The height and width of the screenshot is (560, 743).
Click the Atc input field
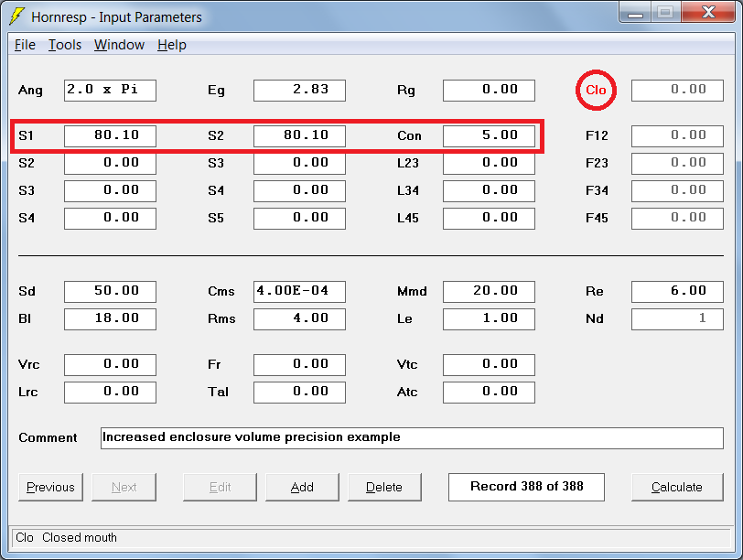(x=489, y=393)
